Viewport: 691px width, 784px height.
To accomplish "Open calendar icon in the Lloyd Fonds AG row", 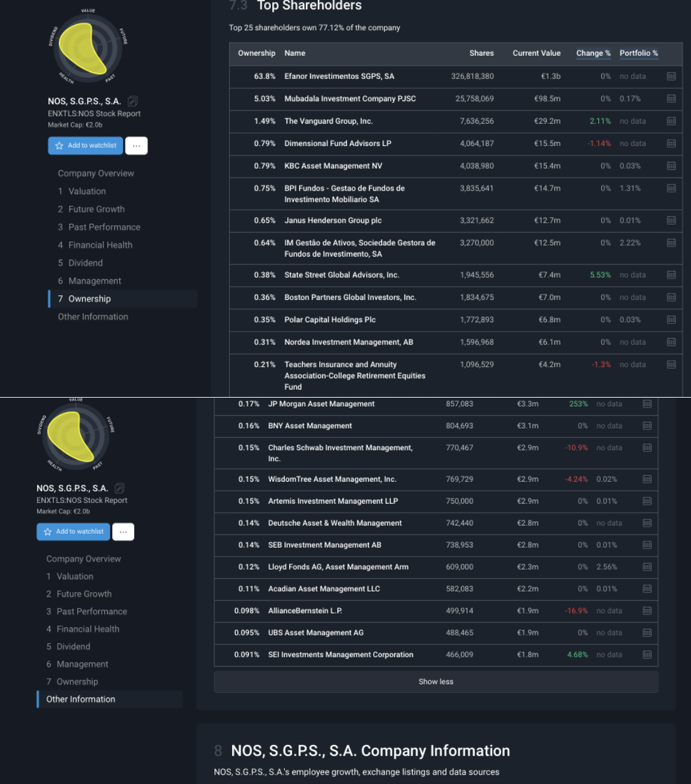I will 647,567.
